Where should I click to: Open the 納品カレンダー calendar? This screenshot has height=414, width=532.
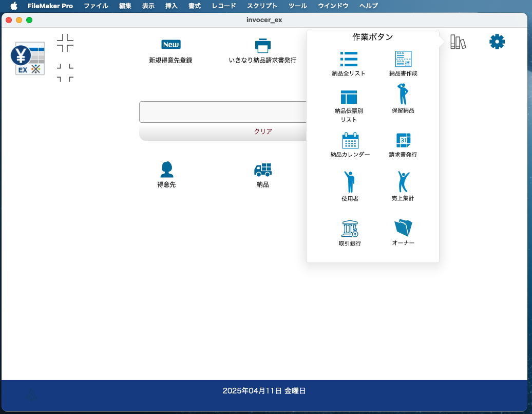[350, 140]
